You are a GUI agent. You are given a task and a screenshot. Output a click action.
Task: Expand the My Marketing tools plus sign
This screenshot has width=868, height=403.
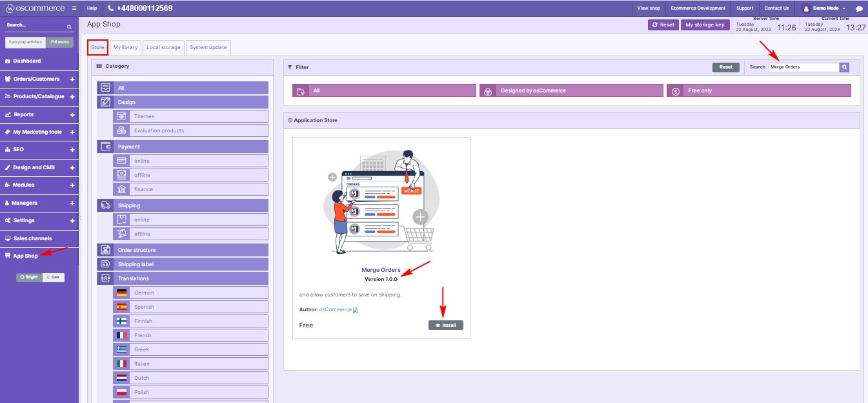(x=72, y=132)
